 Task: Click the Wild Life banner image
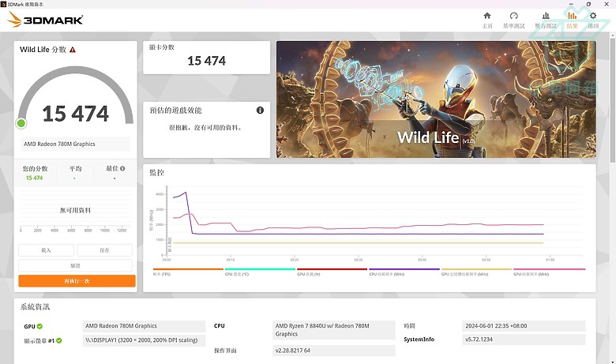(436, 99)
